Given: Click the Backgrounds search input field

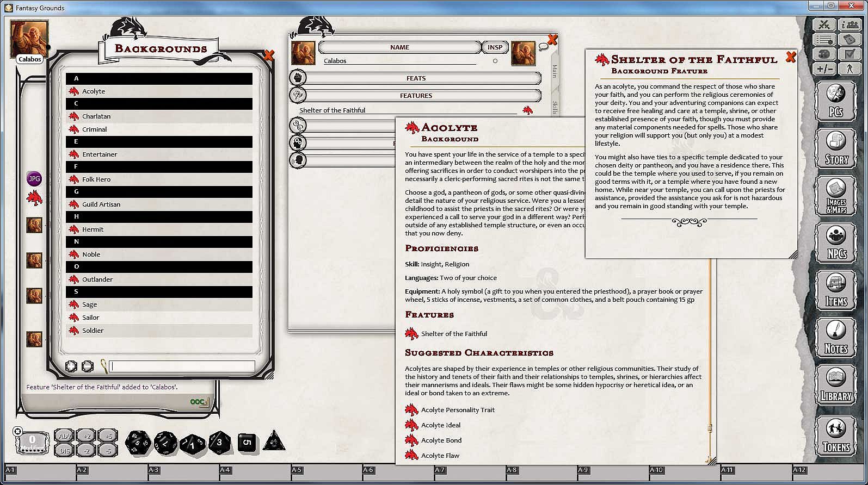Looking at the screenshot, I should [x=182, y=366].
